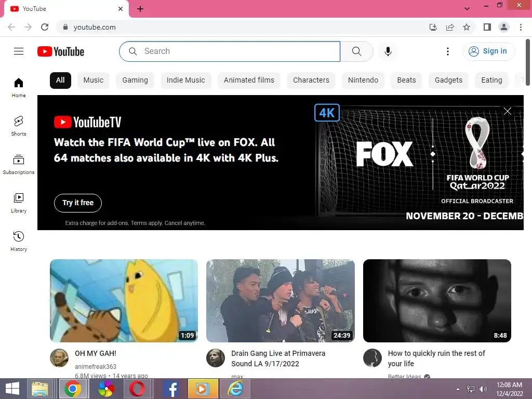
Task: Open Windows Start menu
Action: tap(12, 389)
